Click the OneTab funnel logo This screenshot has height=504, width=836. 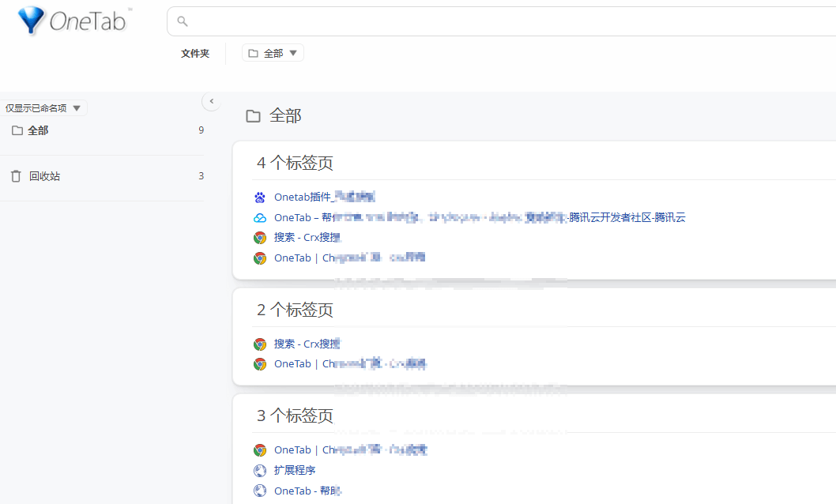(x=31, y=21)
